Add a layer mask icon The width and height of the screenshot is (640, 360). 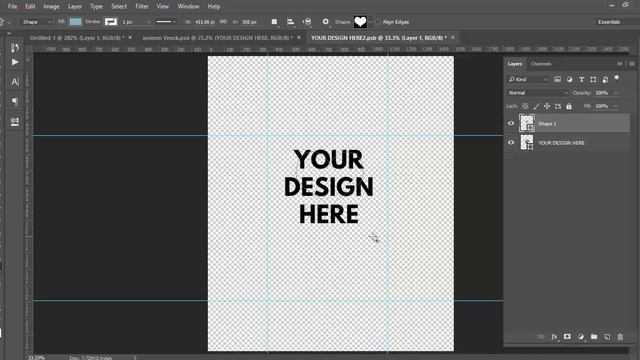click(x=567, y=337)
